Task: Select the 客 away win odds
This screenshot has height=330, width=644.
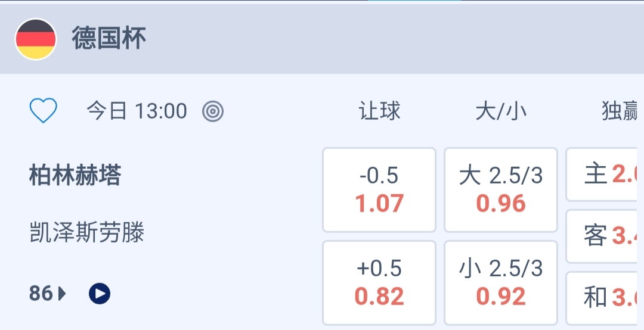Action: tap(605, 236)
